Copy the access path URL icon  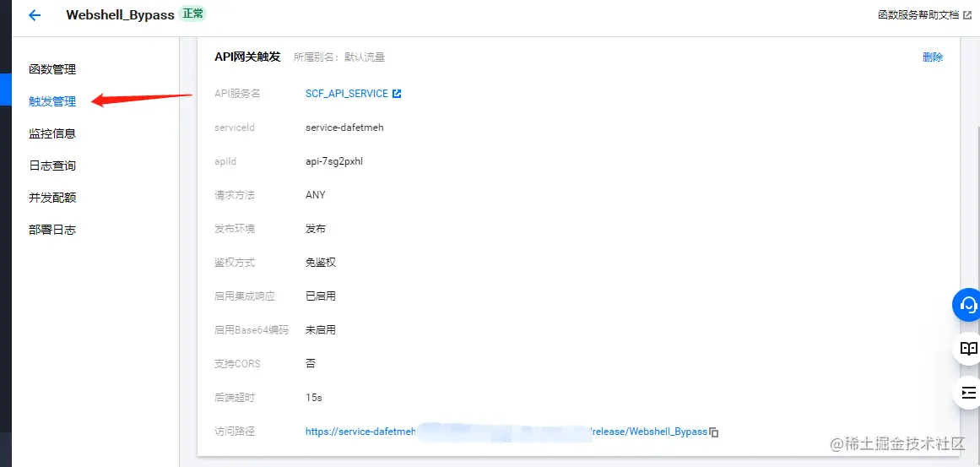pos(714,432)
